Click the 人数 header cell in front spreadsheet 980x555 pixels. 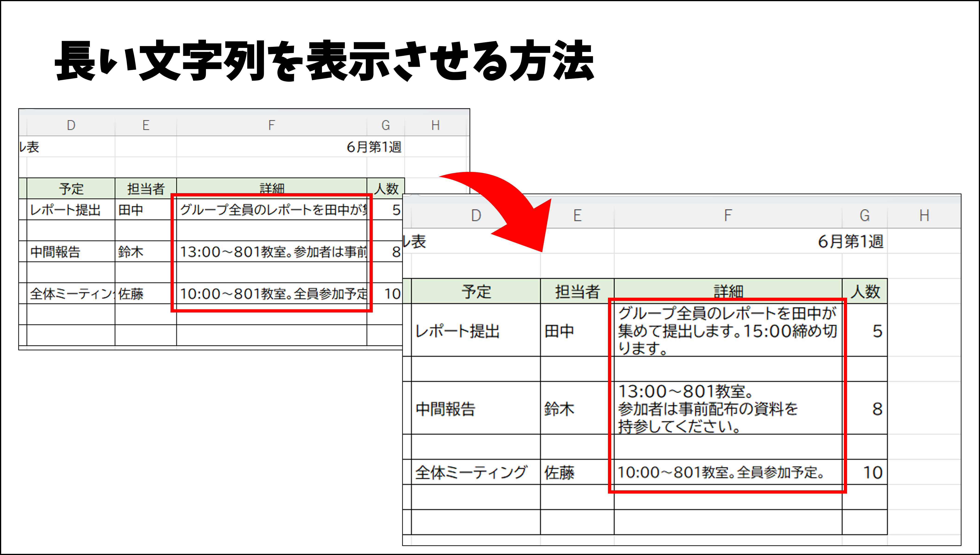864,291
